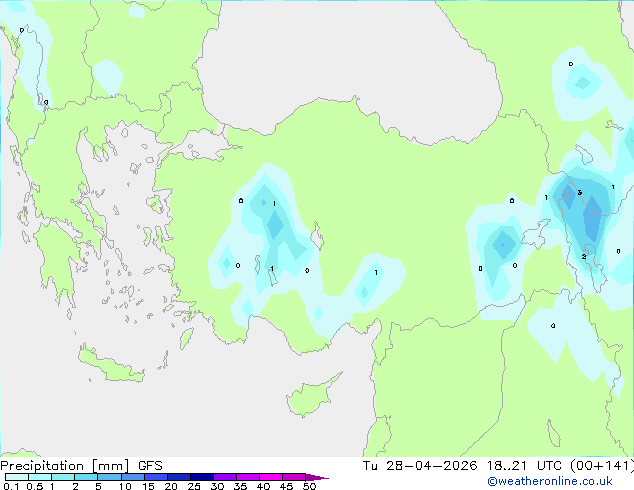Click the Black Sea area on the map
Viewport: 634px width, 490px height.
point(348,61)
